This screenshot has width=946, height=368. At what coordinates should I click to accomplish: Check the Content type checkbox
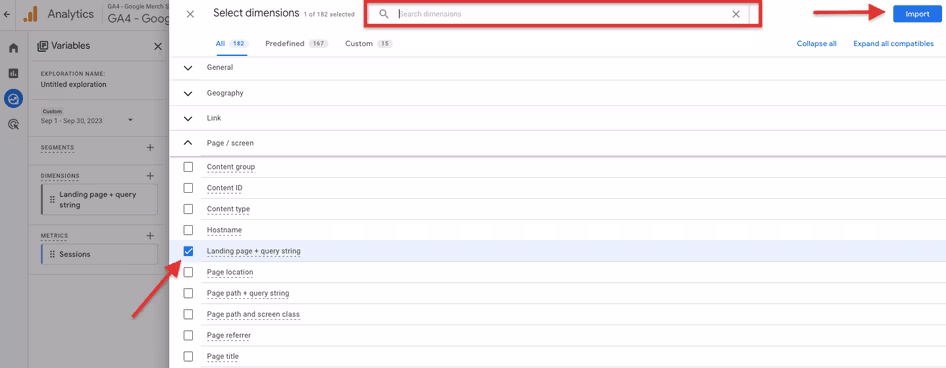pos(188,209)
